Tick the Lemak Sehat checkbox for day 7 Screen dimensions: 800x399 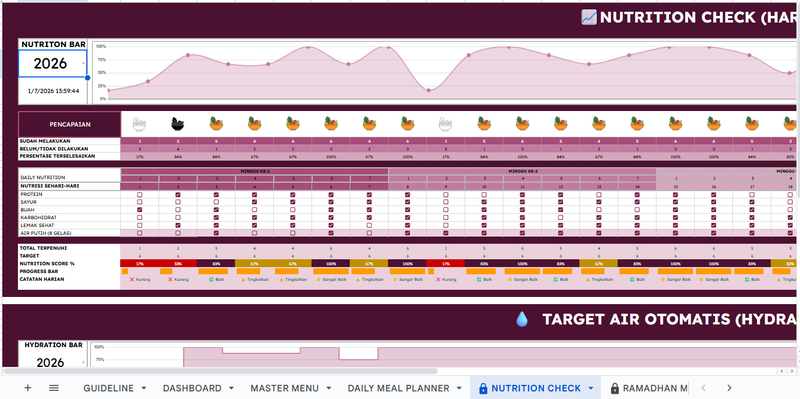pos(369,225)
